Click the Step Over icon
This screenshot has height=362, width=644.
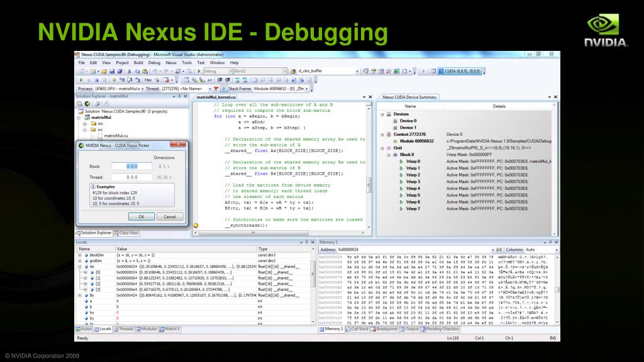coord(130,80)
